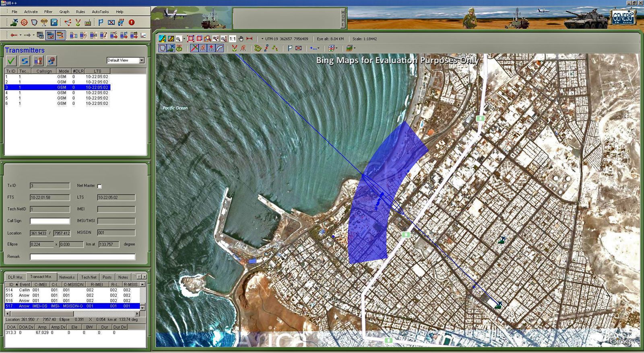
Task: Click the red network nodes icon
Action: [68, 23]
